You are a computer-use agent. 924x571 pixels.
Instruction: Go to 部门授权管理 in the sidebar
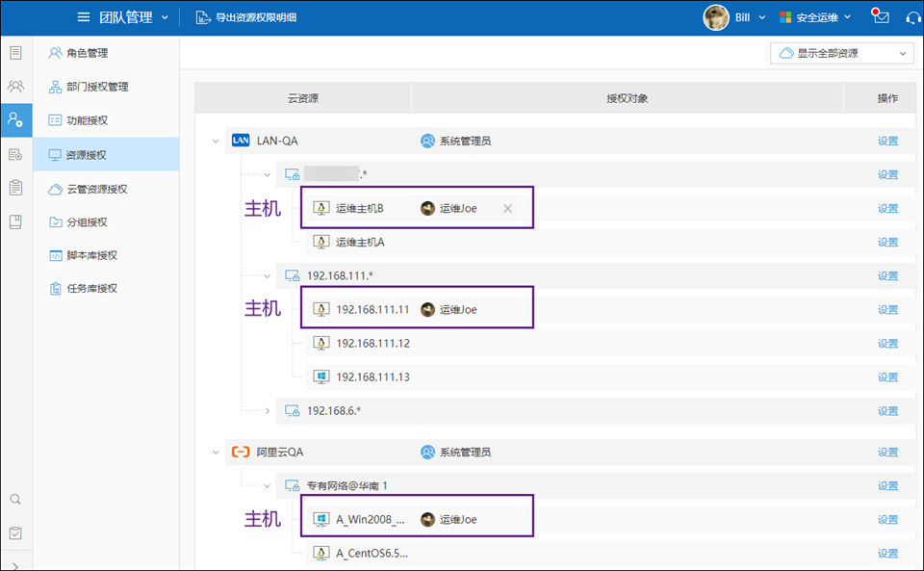point(97,87)
